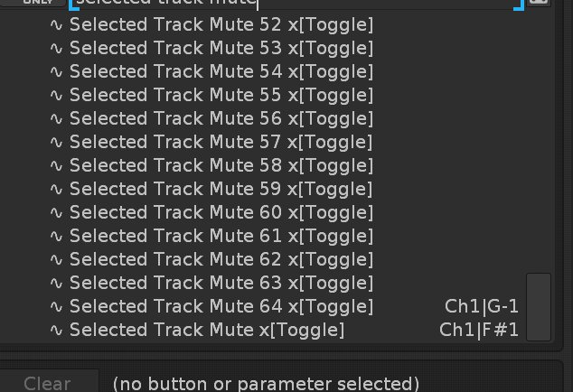
Task: Click the mapping list scrollbar handle
Action: point(539,306)
